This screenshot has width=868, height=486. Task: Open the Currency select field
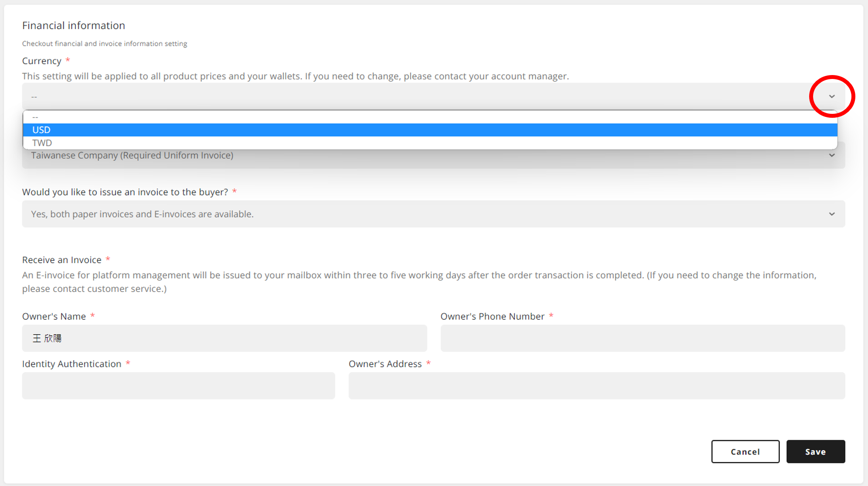[x=419, y=96]
